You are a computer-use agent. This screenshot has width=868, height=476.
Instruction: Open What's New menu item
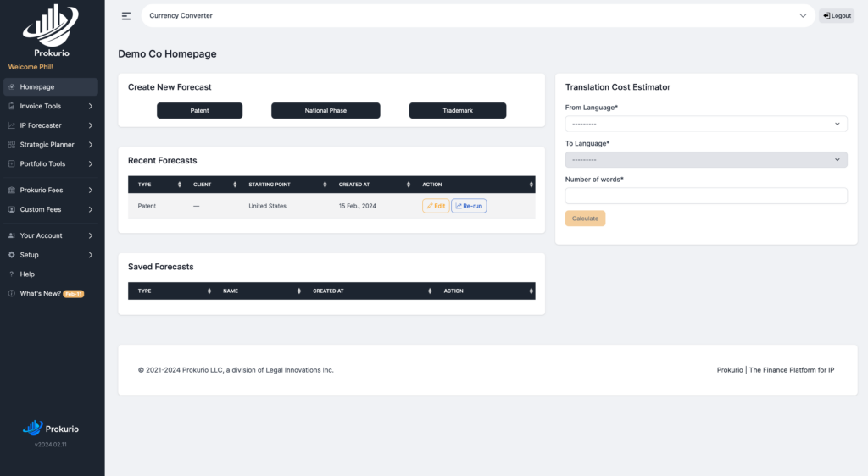pyautogui.click(x=50, y=294)
